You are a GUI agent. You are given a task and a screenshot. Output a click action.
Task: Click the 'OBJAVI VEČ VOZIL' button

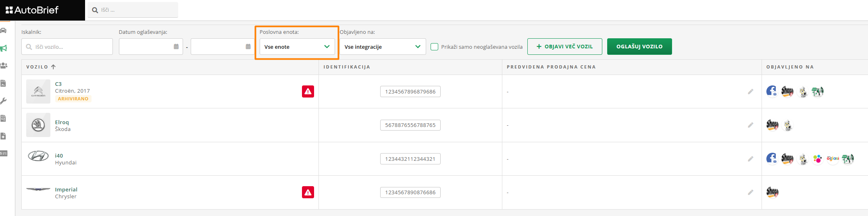tap(564, 46)
